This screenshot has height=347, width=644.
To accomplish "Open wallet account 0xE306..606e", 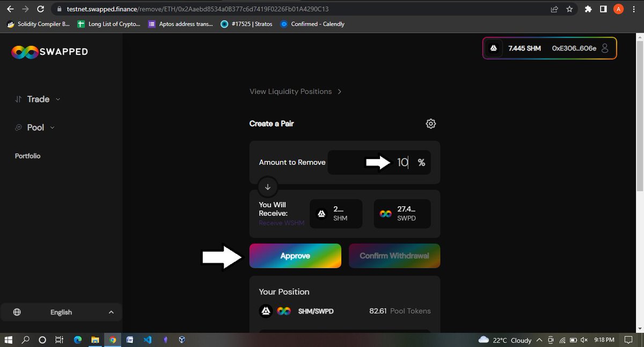I will click(x=574, y=48).
